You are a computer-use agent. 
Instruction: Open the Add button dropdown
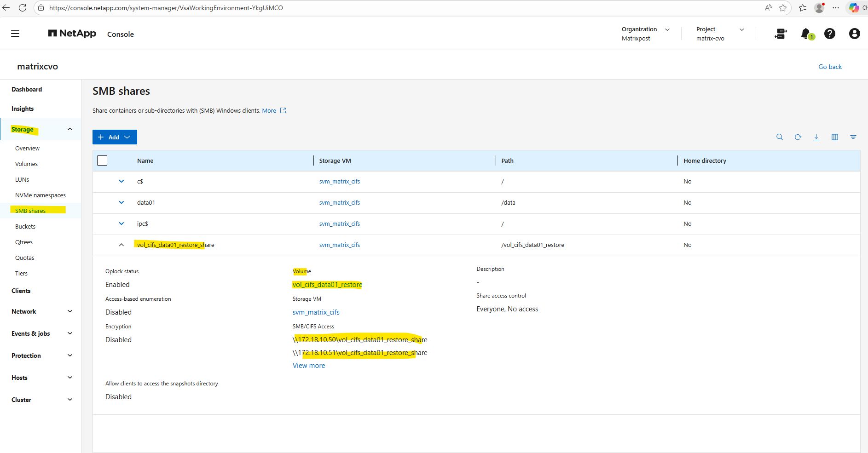[115, 137]
